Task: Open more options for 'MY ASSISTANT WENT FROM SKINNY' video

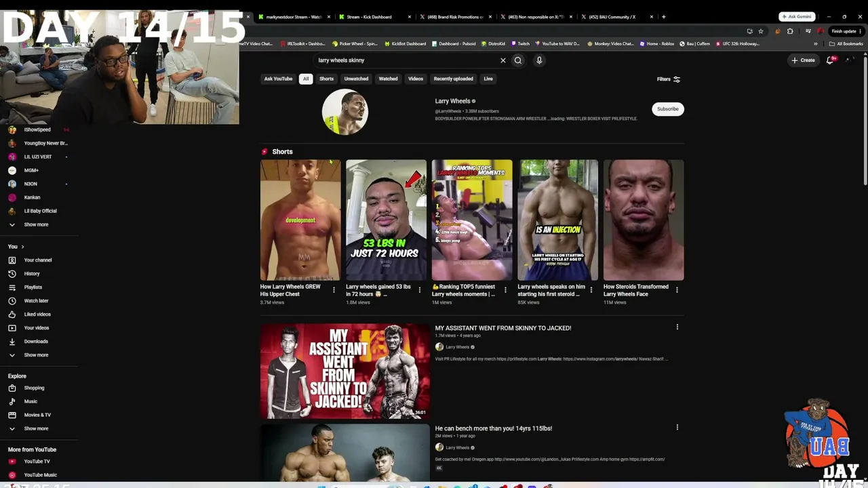Action: point(677,327)
